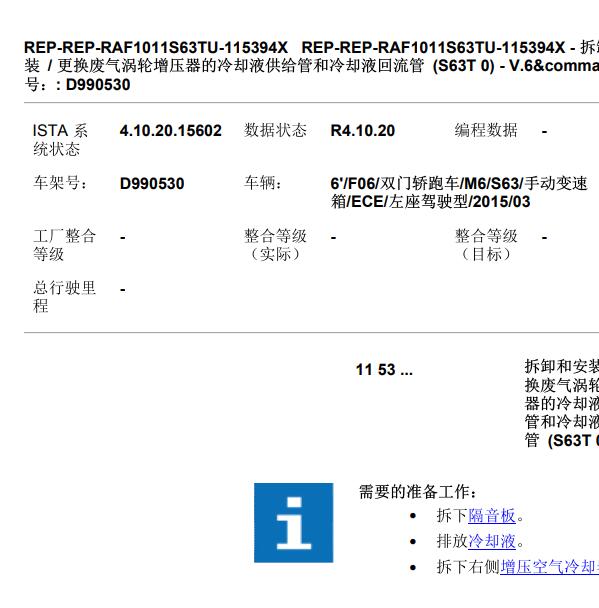599x608 pixels.
Task: Open the 增压空气冷却 link
Action: [x=549, y=567]
